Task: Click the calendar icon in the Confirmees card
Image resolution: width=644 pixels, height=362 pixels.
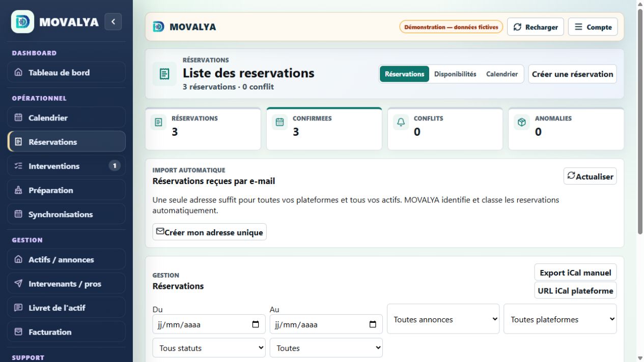Action: click(x=279, y=122)
